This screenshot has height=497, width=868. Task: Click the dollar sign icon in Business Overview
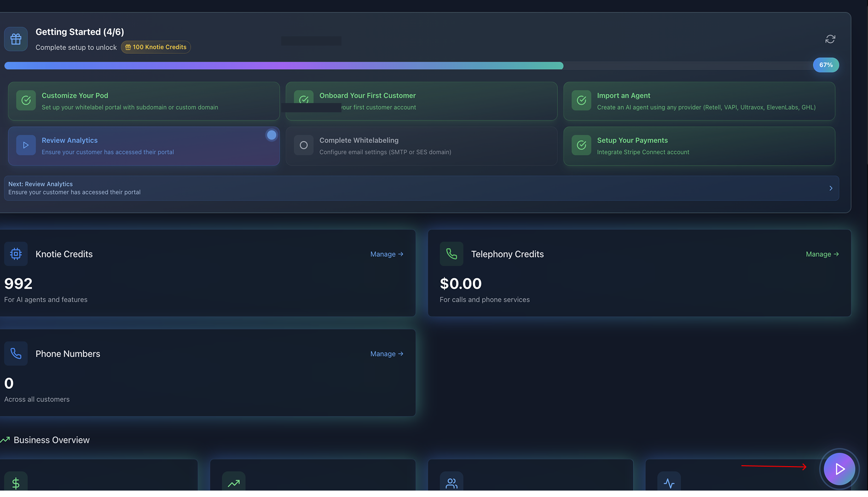pyautogui.click(x=16, y=483)
